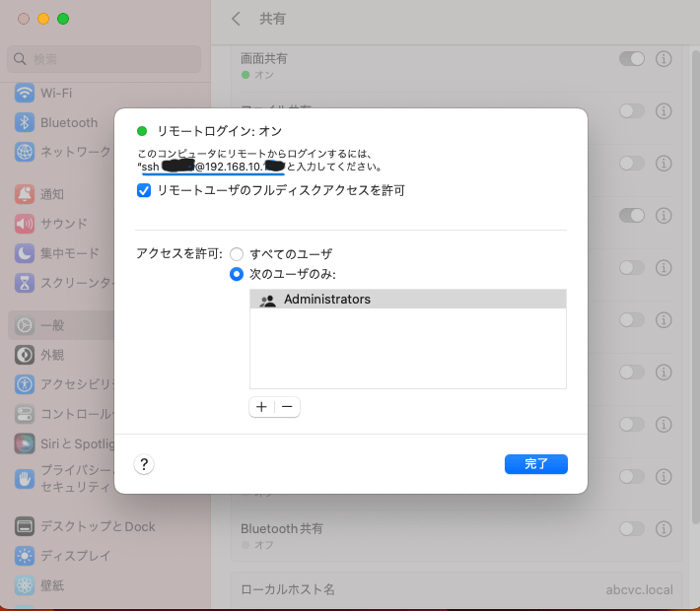Toggle the switch just below 画面共有

tap(632, 111)
